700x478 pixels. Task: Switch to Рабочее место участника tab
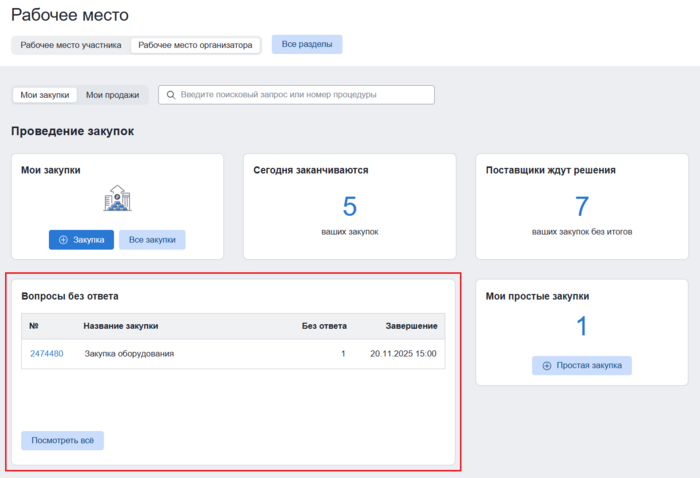pyautogui.click(x=70, y=45)
